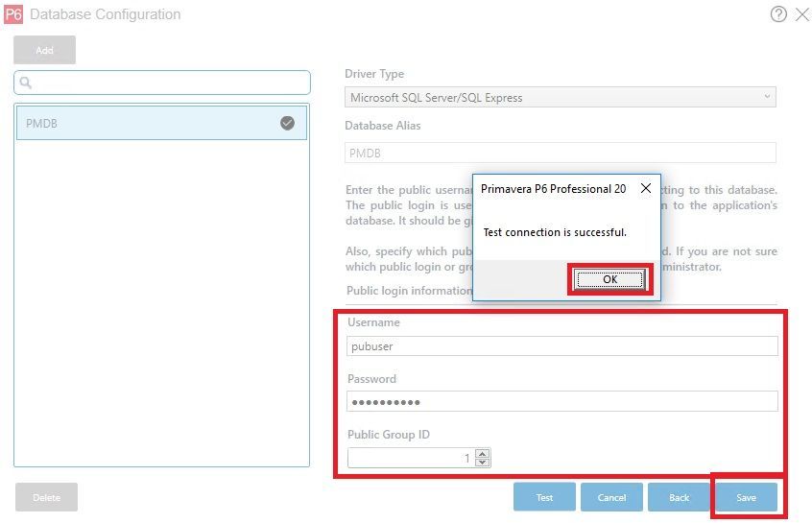Screen dimensions: 812x523
Task: Close the Primavera P6 Professional popup
Action: coord(645,188)
